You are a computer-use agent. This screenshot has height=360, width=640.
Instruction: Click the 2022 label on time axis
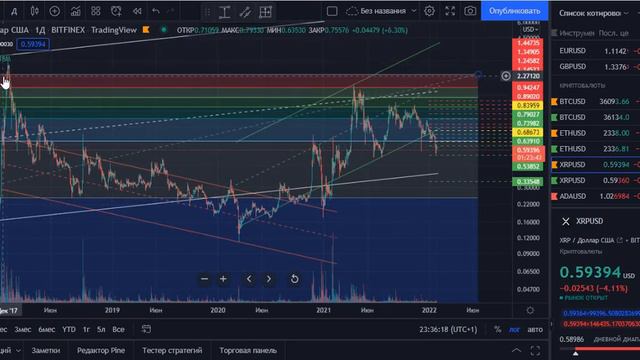pos(429,310)
